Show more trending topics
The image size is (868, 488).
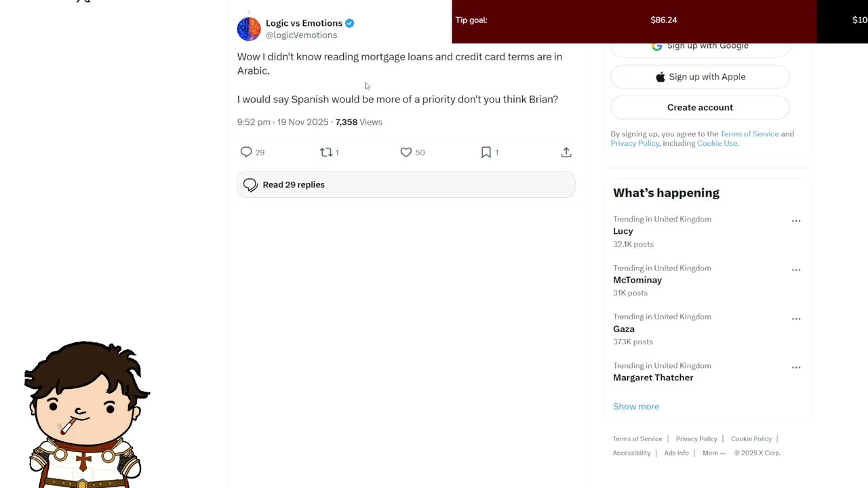click(635, 407)
